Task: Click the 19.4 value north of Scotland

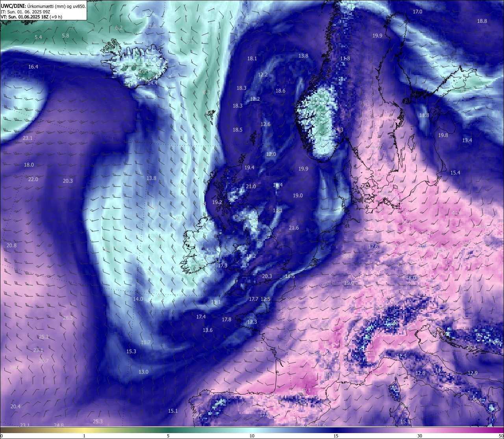Action: point(249,168)
